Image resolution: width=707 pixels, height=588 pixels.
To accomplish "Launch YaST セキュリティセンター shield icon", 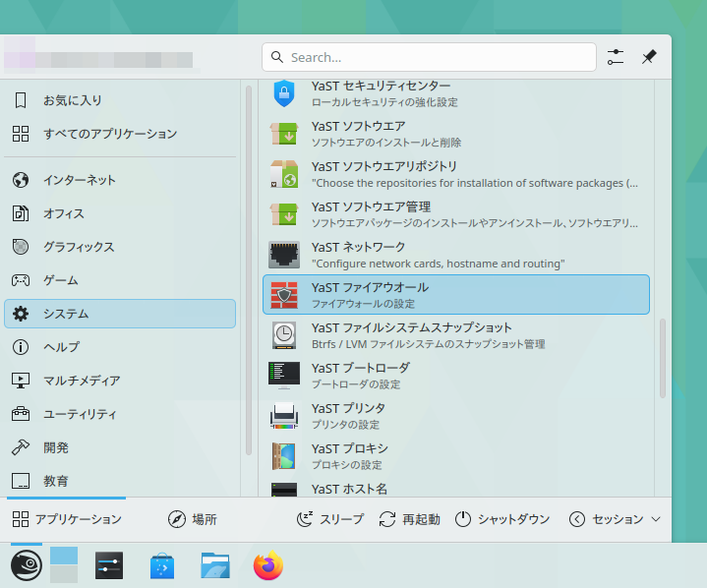I will (x=284, y=93).
